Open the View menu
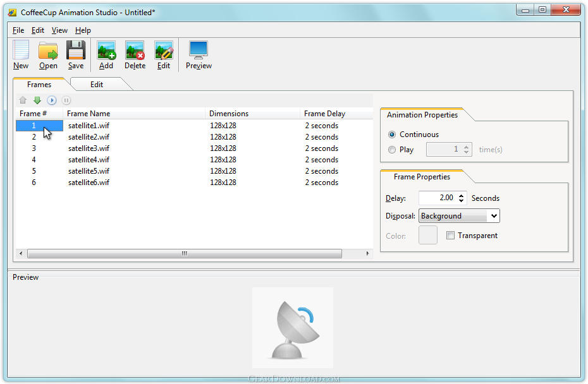588x384 pixels. pyautogui.click(x=59, y=30)
